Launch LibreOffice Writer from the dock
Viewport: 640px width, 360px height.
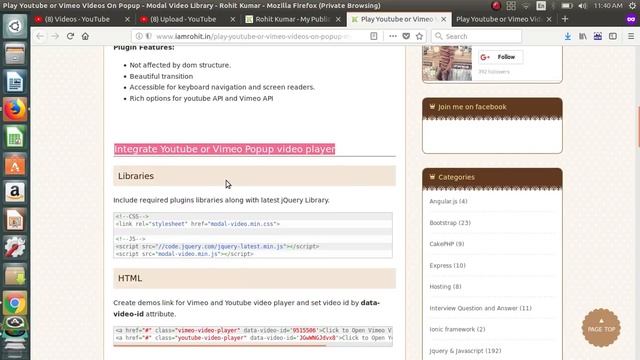(x=15, y=82)
